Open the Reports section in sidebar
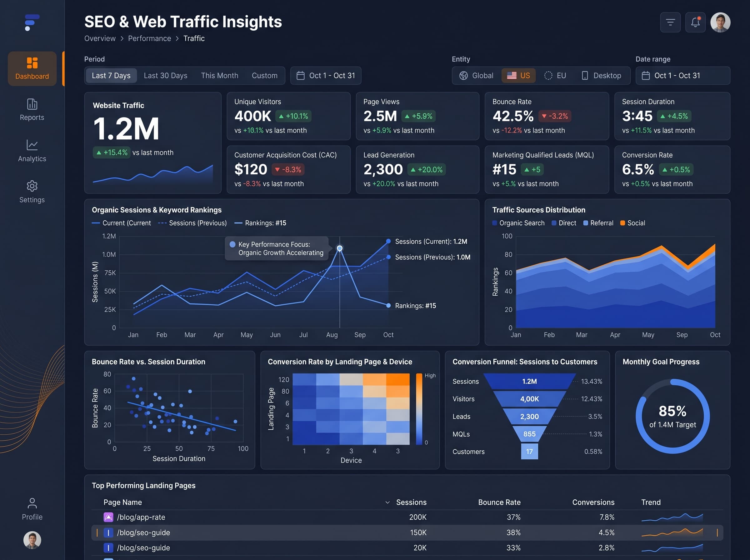 coord(32,109)
